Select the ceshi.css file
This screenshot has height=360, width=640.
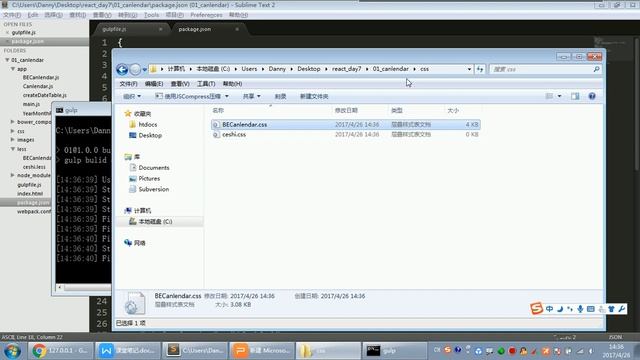coord(346,134)
